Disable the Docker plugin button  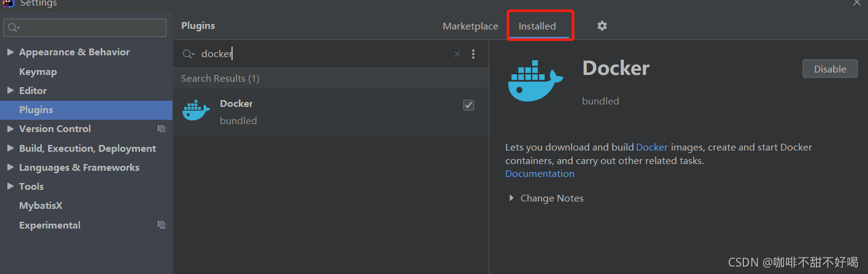click(x=830, y=69)
